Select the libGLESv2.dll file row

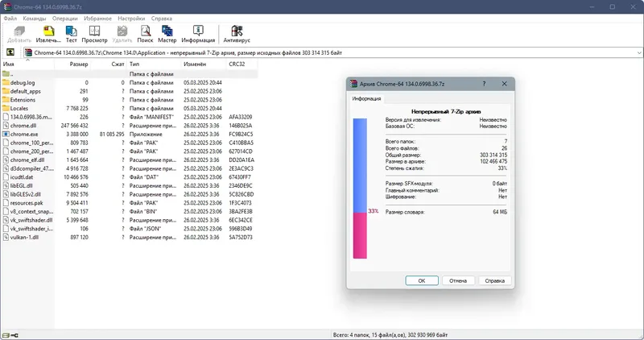tap(130, 194)
